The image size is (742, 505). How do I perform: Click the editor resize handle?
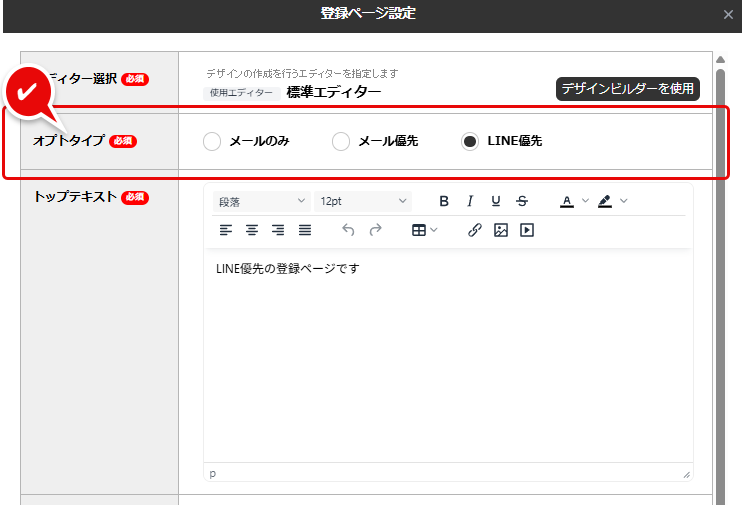pyautogui.click(x=686, y=475)
